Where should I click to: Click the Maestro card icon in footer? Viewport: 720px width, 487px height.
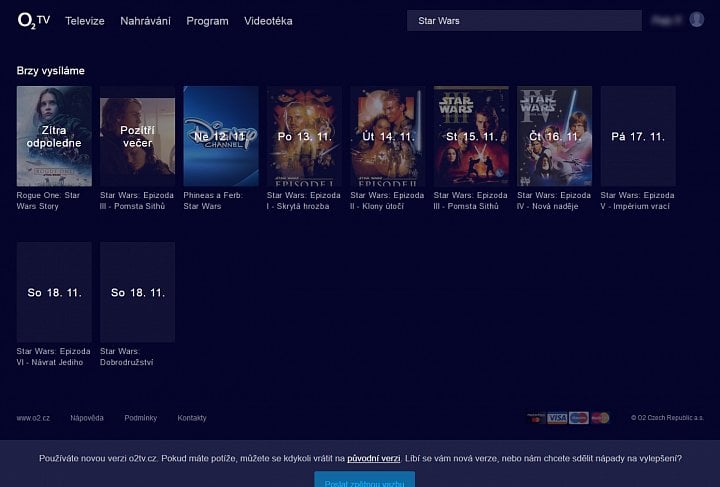579,418
